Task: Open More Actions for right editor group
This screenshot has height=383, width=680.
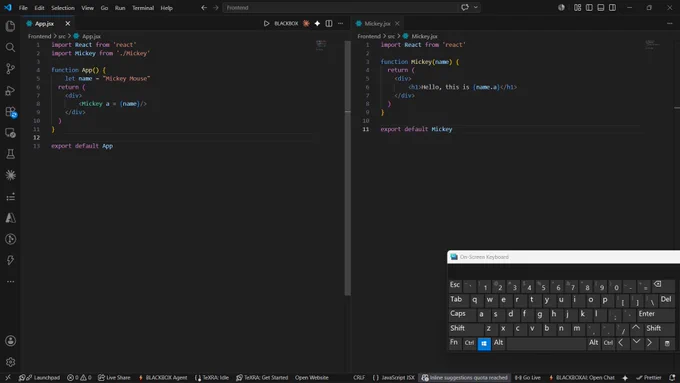Action: pyautogui.click(x=670, y=23)
